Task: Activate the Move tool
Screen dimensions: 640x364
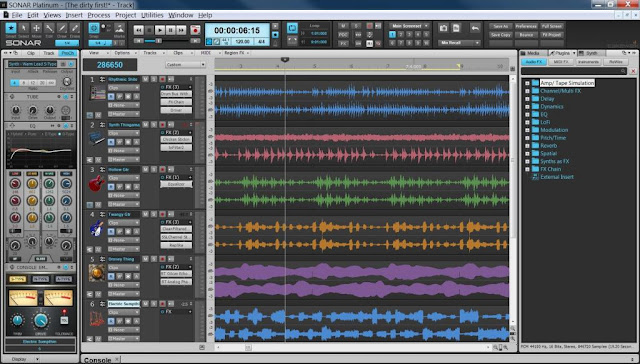Action: pyautogui.click(x=36, y=29)
